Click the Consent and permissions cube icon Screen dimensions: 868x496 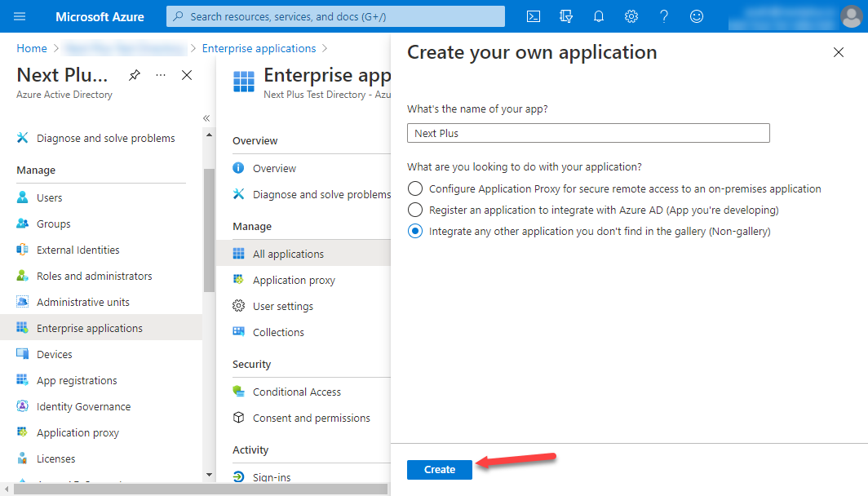[238, 418]
